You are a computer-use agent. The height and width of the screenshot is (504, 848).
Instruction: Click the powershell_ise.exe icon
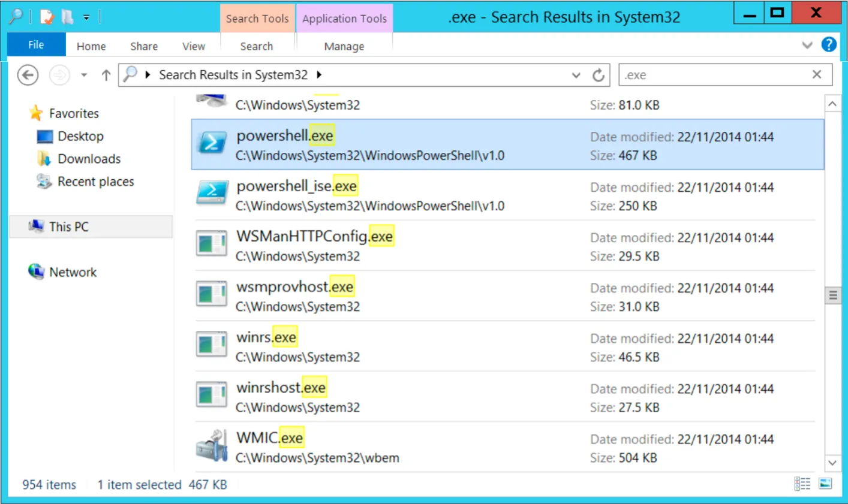click(212, 194)
